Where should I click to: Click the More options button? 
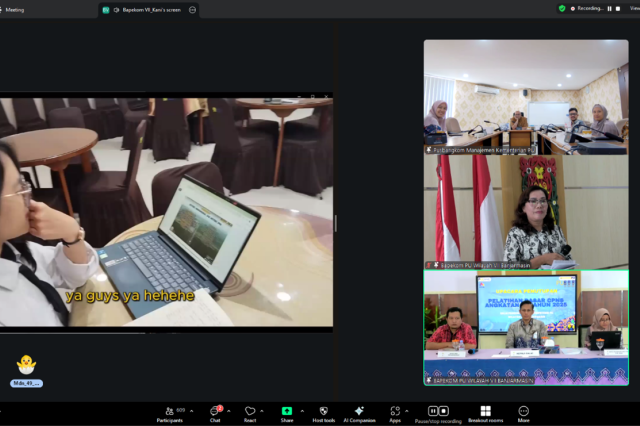point(523,411)
